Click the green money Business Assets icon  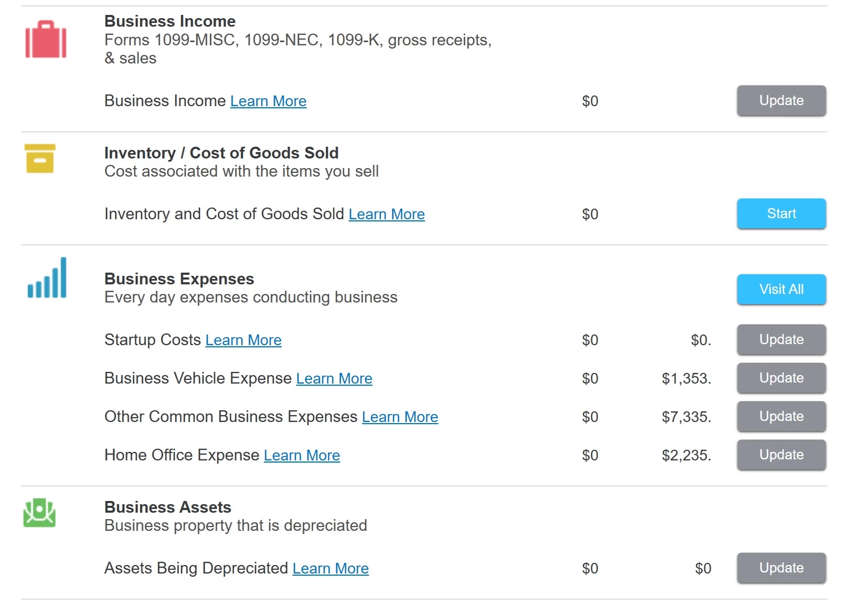pyautogui.click(x=39, y=513)
